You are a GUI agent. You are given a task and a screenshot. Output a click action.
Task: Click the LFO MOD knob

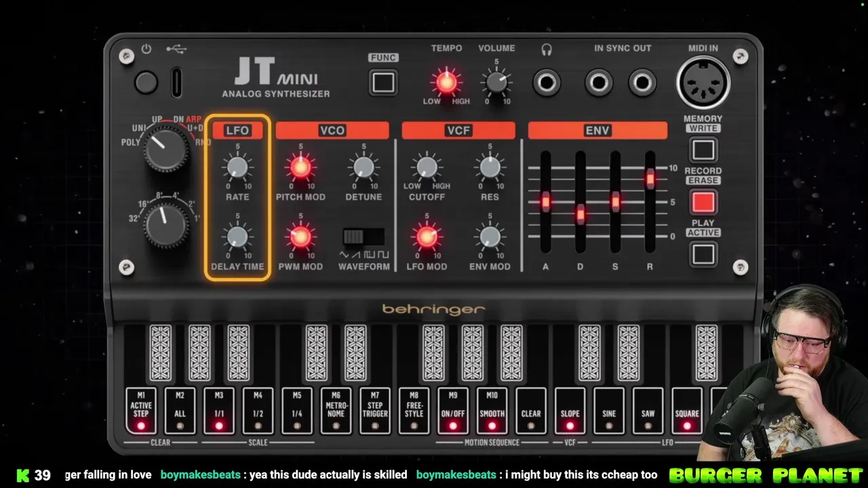(x=427, y=237)
